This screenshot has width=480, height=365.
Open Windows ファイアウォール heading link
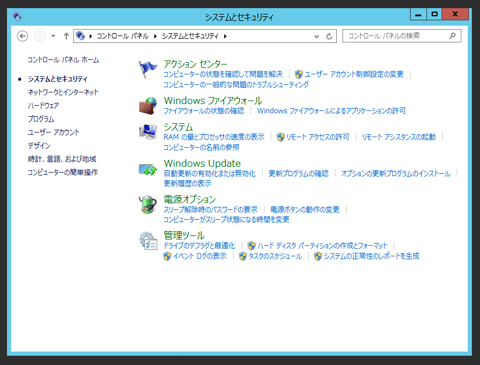pyautogui.click(x=213, y=100)
